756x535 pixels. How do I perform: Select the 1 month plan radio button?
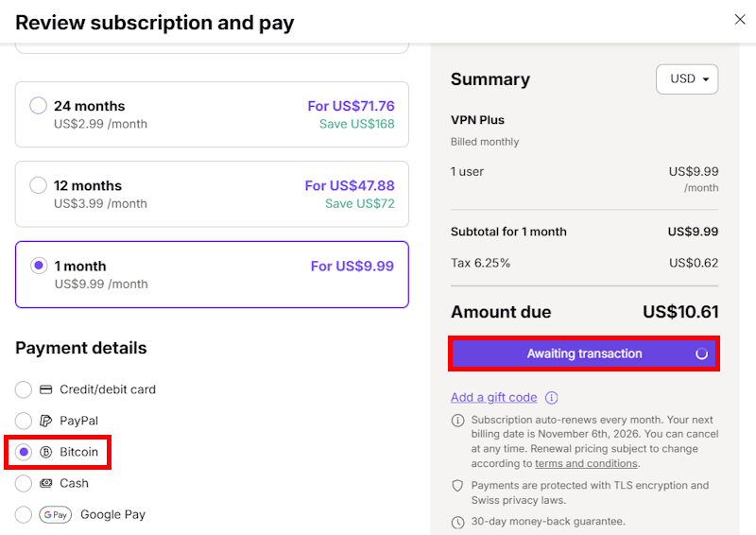[x=39, y=266]
